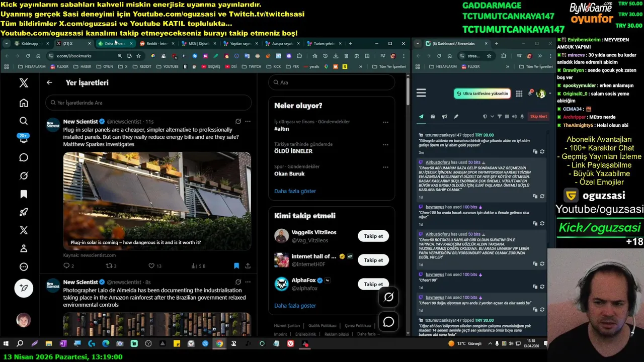Open TWITCH bookmarks folder
This screenshot has height=362, width=644.
252,66
